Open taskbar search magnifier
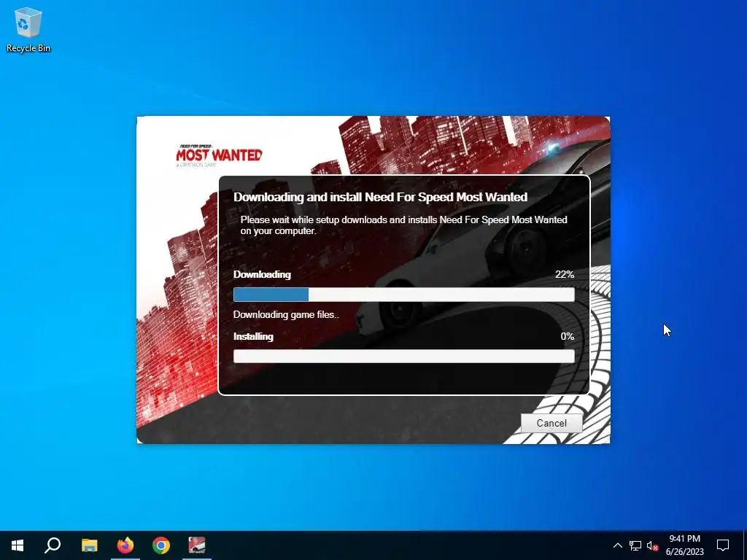 (53, 545)
